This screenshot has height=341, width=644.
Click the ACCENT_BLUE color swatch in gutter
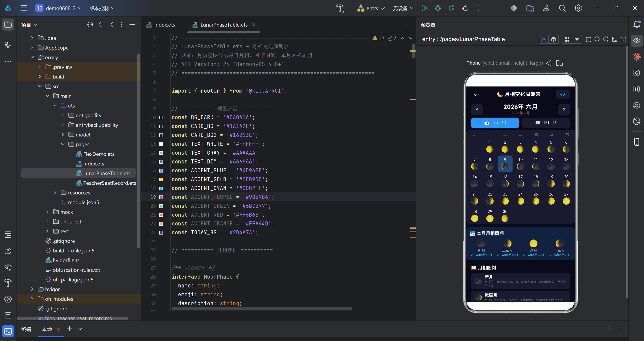pos(161,171)
